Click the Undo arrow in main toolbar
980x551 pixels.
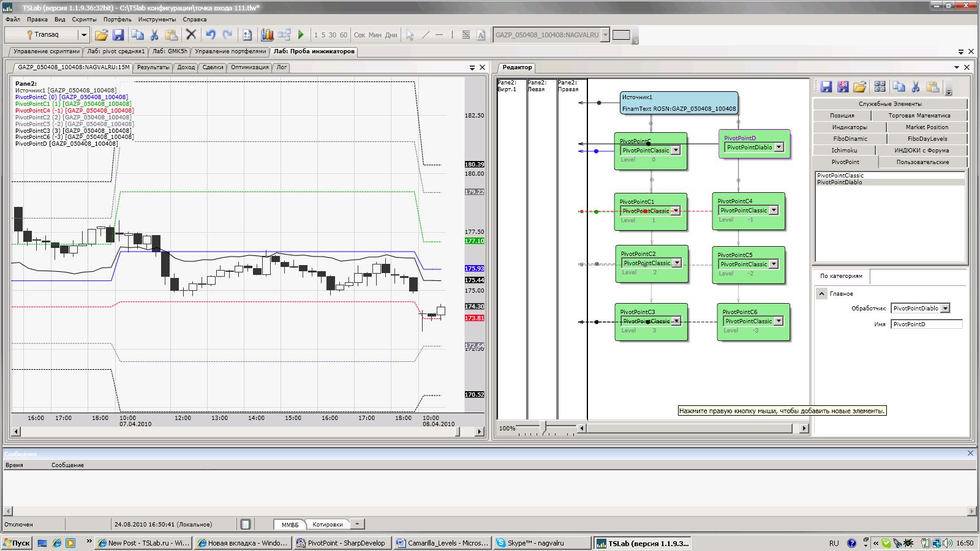[210, 35]
